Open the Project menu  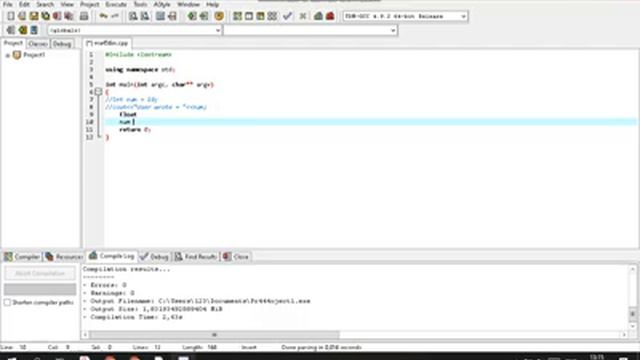[x=89, y=4]
